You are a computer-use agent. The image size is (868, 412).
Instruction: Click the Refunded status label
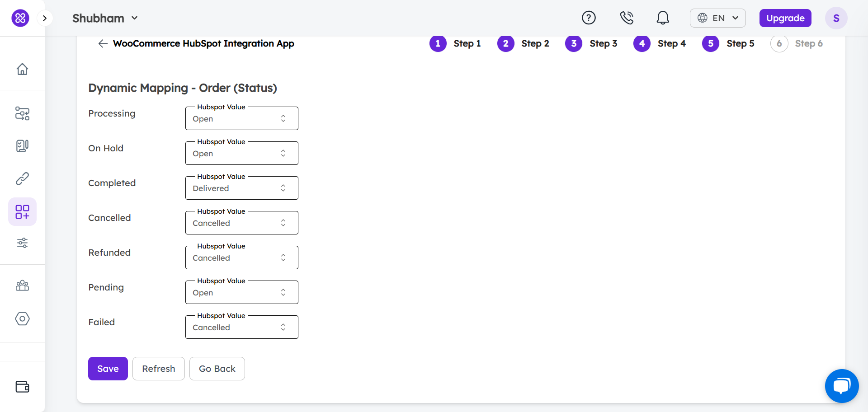[x=109, y=253]
